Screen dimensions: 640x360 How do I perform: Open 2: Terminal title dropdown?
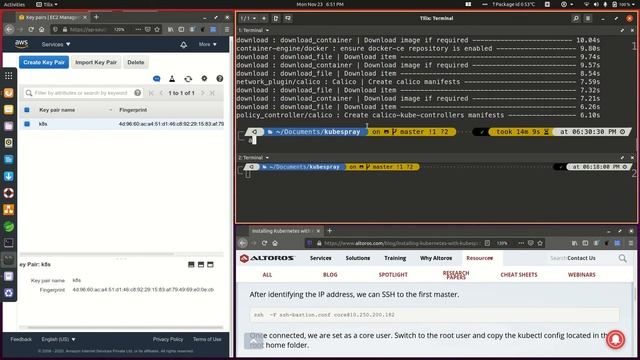coord(254,158)
